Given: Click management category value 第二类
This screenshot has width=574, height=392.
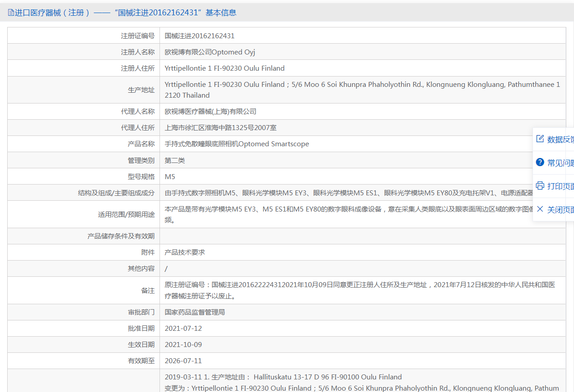Looking at the screenshot, I should click(175, 160).
